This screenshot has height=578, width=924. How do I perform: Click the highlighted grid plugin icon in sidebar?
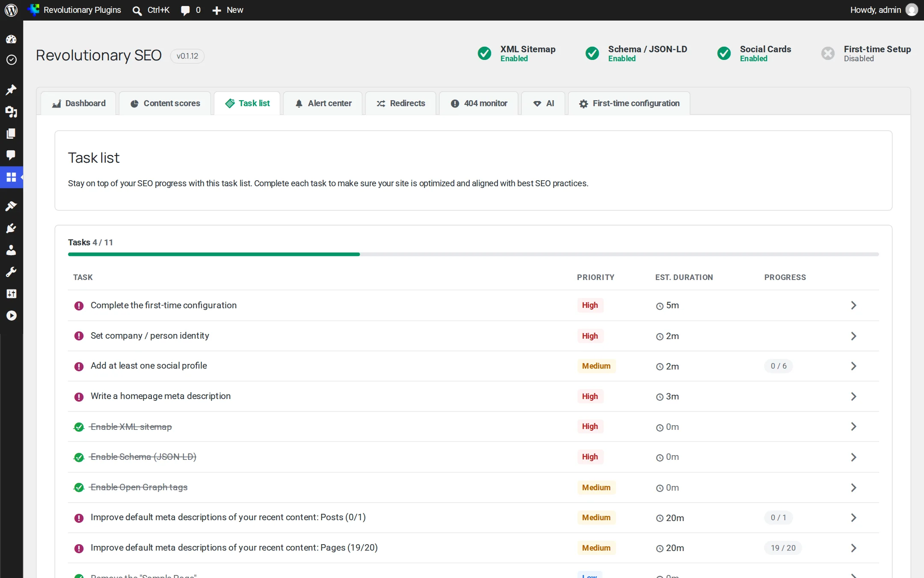tap(11, 177)
